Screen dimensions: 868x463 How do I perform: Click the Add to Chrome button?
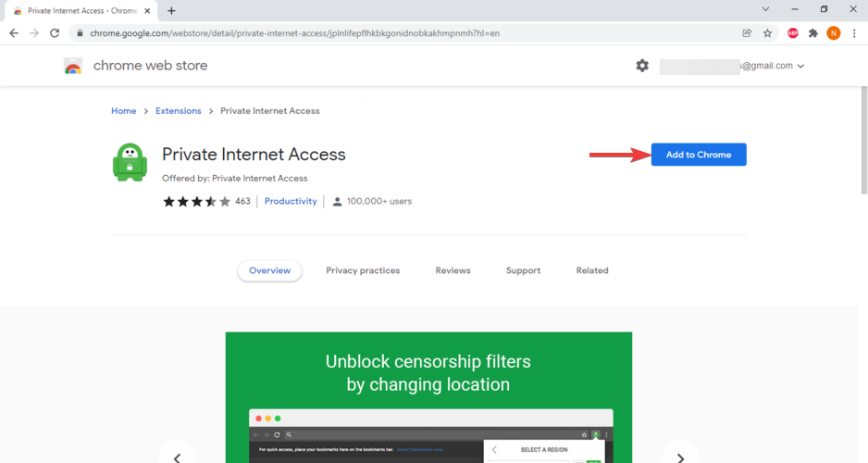(x=699, y=155)
